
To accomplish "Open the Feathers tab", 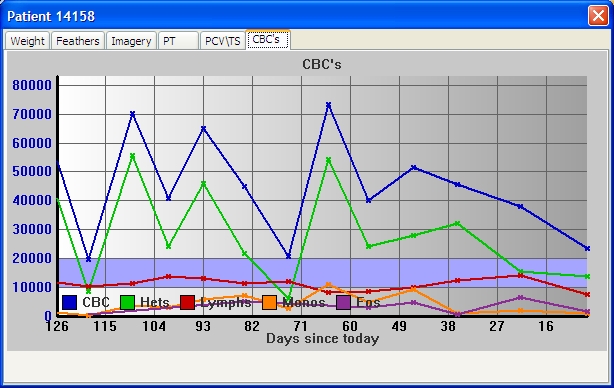I will [78, 41].
